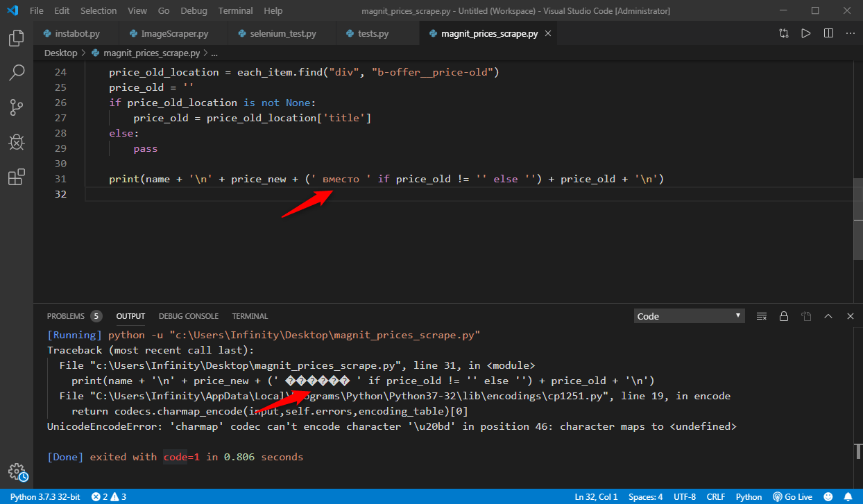This screenshot has height=504, width=863.
Task: Click the 'pass' statement on line 29
Action: coord(146,148)
